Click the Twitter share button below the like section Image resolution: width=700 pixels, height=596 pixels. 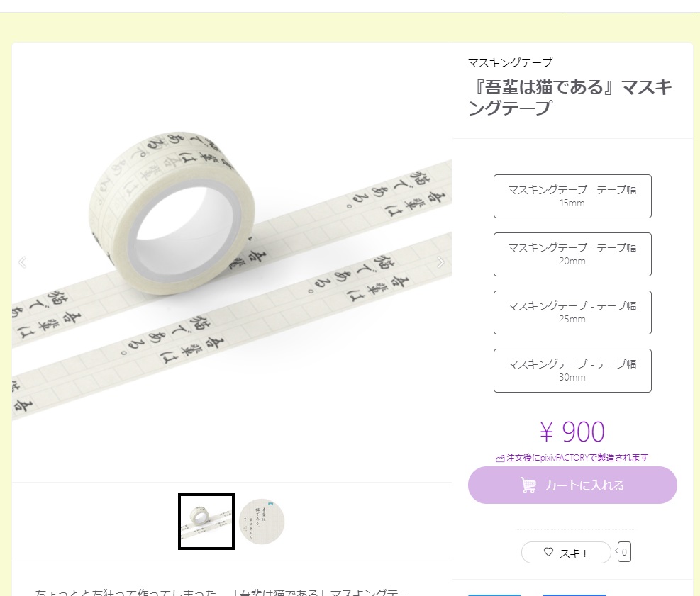coord(494,592)
